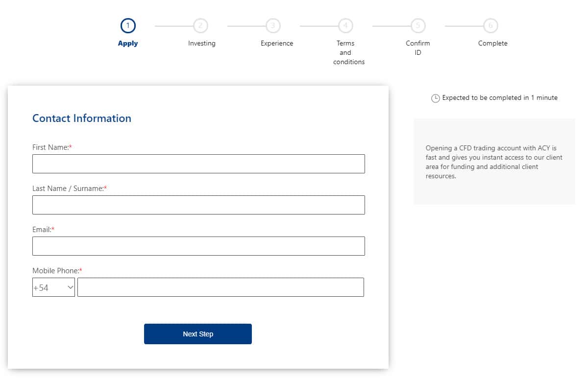Viewport: 588px width, 380px height.
Task: Go to the Apply step label
Action: [x=128, y=44]
